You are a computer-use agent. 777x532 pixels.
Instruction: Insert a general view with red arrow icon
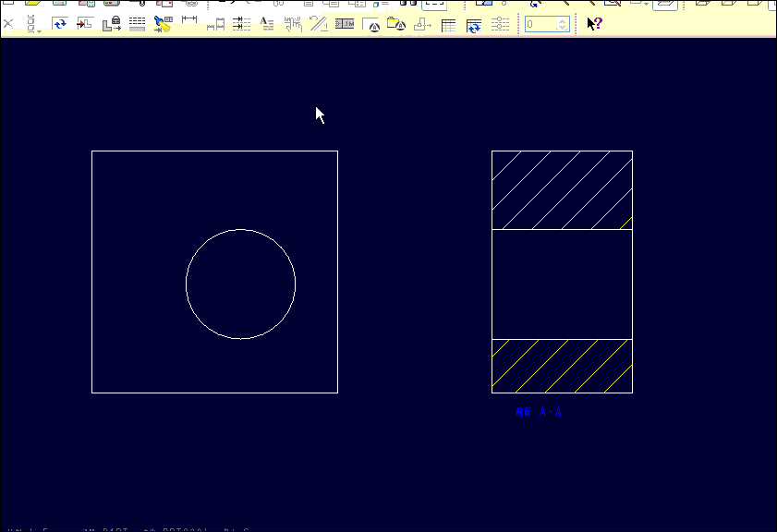(x=85, y=24)
